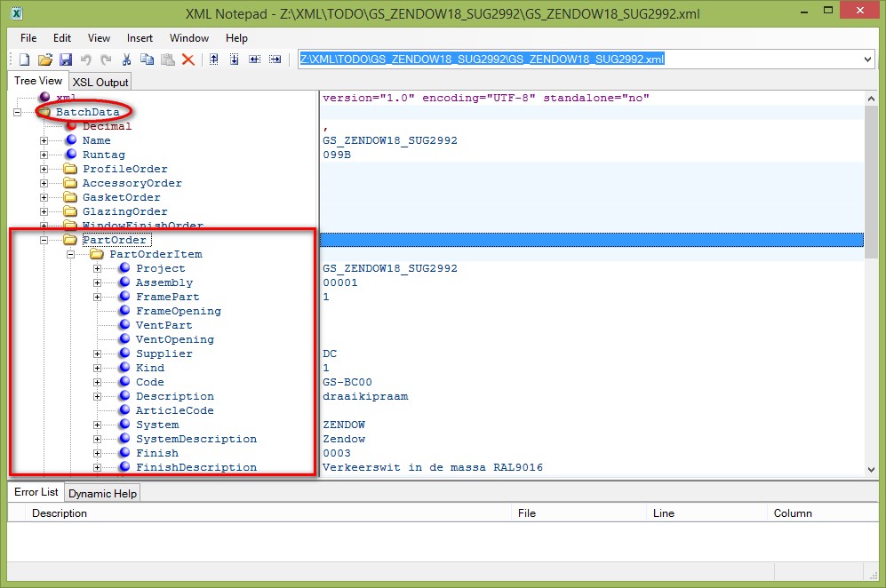Select the FrameOpening node

pos(179,311)
